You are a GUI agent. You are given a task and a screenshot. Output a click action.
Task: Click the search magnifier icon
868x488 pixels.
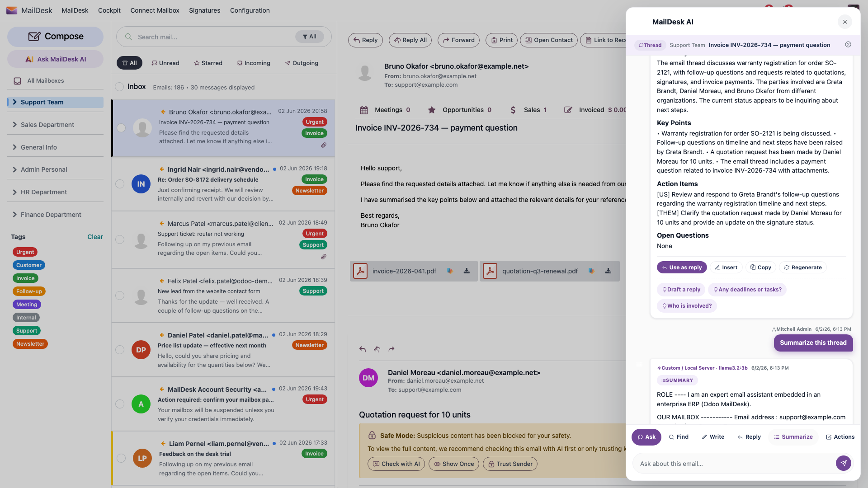pos(128,37)
